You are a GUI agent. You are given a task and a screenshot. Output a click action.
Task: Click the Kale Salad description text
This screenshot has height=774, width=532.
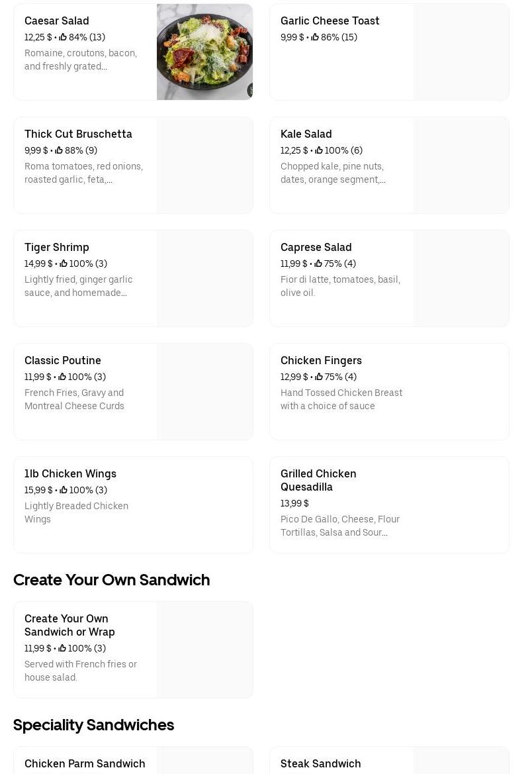pyautogui.click(x=333, y=173)
